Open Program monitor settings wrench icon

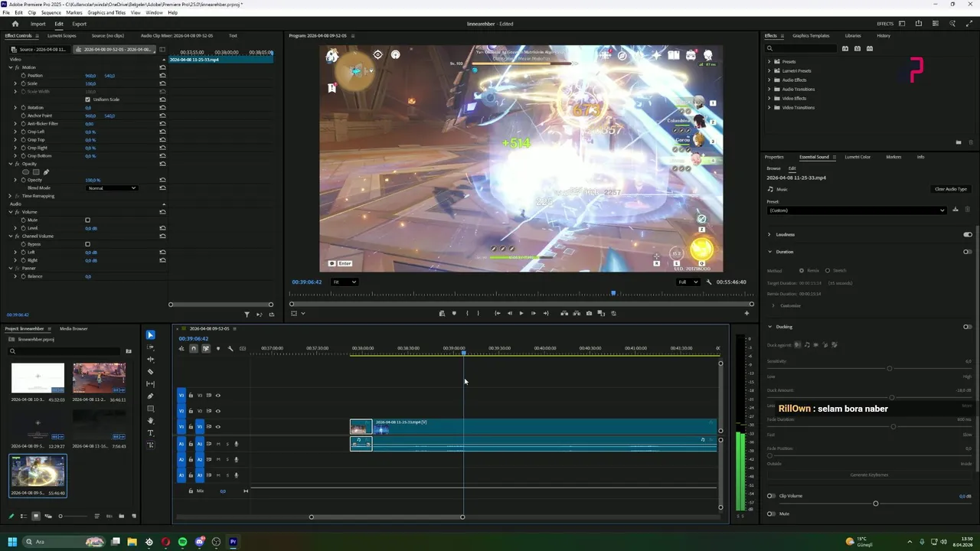[x=708, y=282]
